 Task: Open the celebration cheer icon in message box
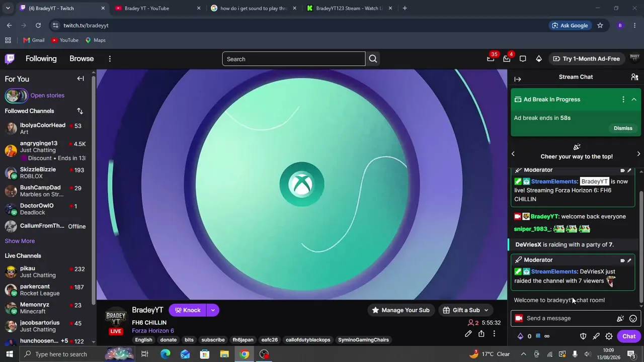point(620,318)
